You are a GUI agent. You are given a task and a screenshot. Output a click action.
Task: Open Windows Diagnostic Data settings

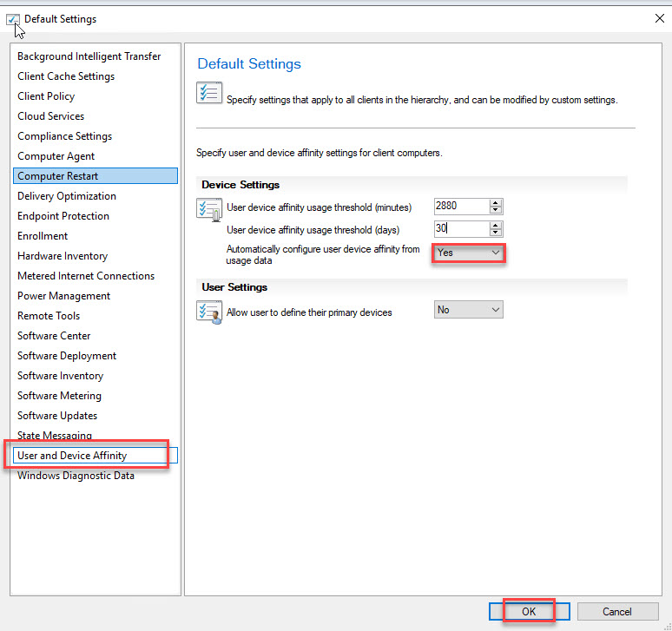pos(76,476)
